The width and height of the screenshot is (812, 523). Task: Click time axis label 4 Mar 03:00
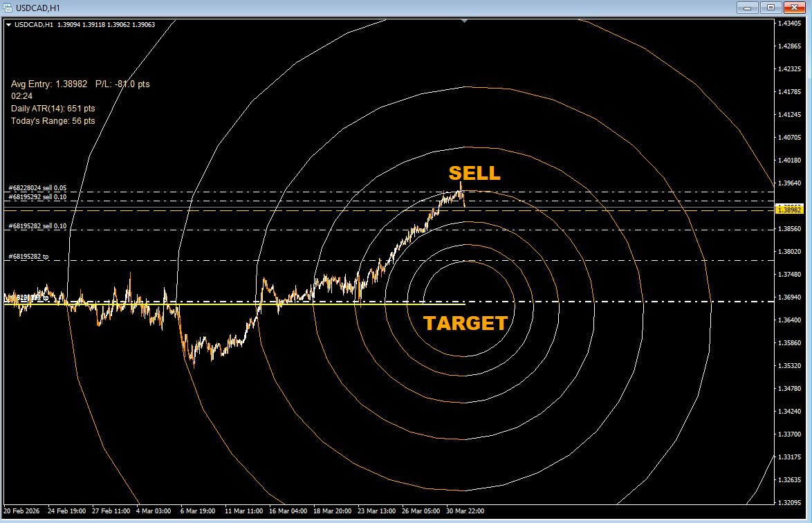(154, 511)
